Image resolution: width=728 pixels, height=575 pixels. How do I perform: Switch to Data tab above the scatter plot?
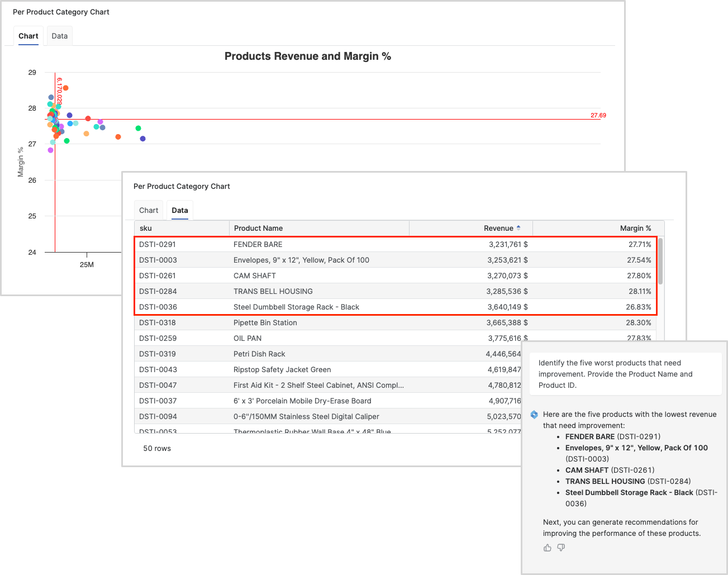[60, 36]
